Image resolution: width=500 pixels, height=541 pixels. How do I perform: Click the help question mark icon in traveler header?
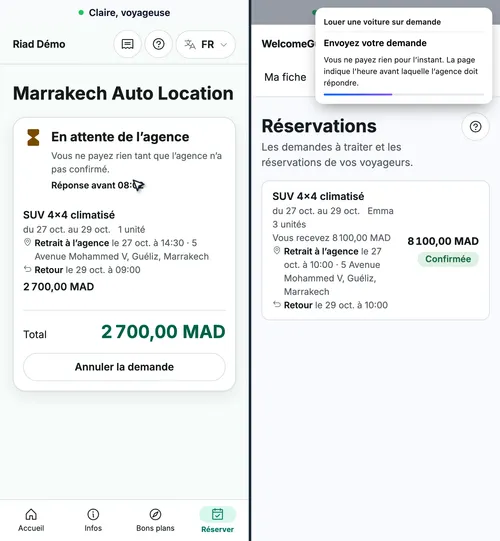158,44
